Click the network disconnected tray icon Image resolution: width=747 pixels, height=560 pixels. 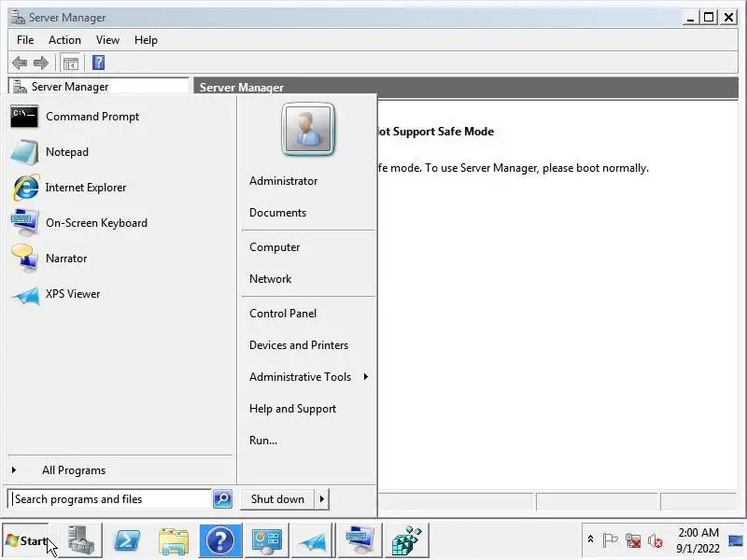coord(633,540)
